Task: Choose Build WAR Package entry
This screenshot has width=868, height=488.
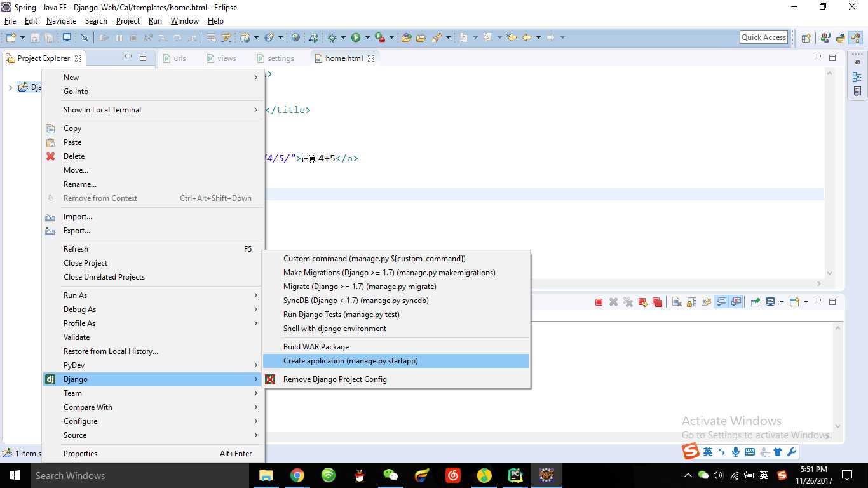Action: [x=396, y=347]
